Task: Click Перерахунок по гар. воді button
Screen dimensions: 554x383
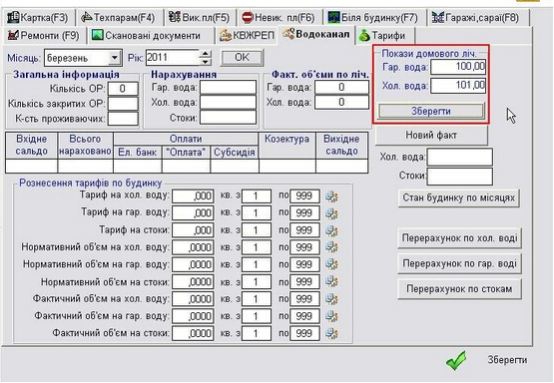Action: 459,264
